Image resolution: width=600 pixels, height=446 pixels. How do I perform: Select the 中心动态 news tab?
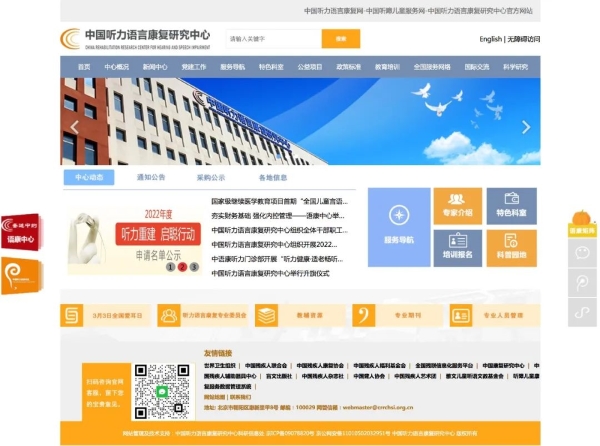(89, 177)
